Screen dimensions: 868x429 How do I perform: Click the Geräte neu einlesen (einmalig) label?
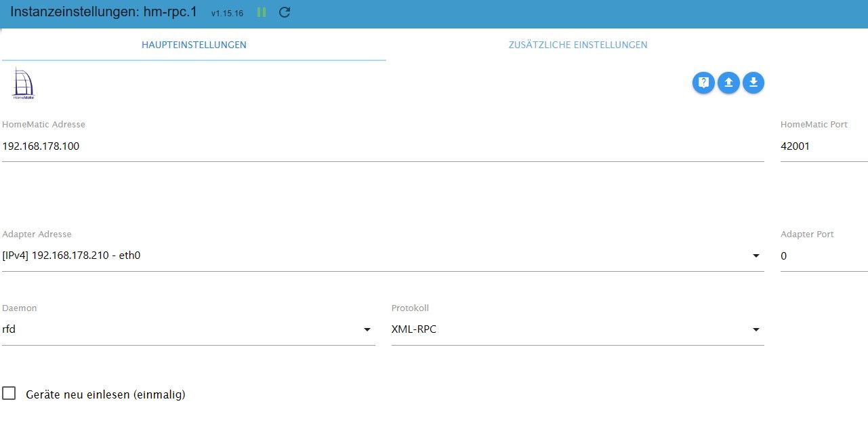point(105,394)
